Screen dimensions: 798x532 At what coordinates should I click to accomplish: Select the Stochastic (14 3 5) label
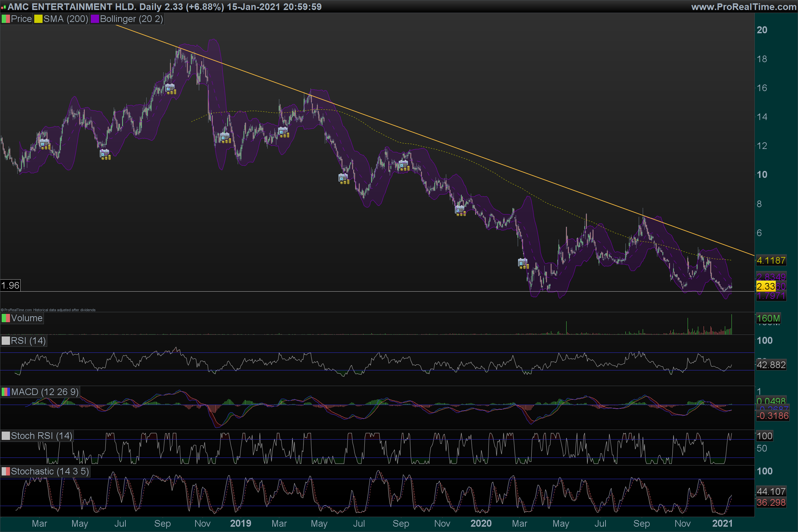click(x=50, y=471)
